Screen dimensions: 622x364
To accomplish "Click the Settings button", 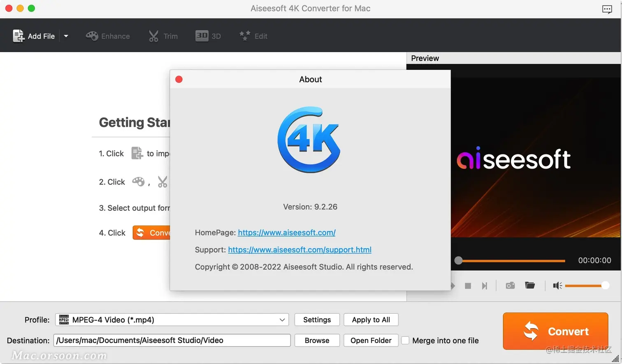I will pos(317,320).
